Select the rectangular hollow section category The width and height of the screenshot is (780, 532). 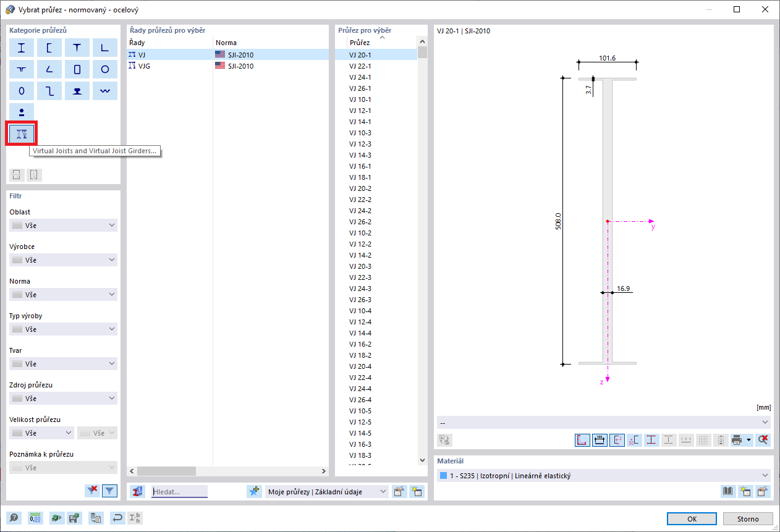pos(77,70)
